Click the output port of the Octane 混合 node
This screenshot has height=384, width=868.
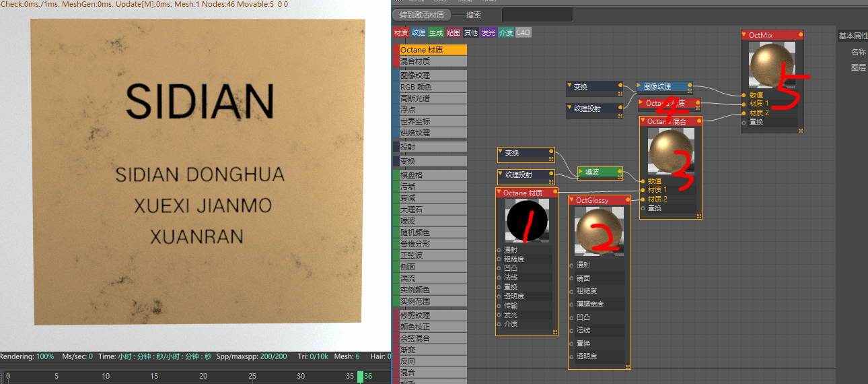699,122
